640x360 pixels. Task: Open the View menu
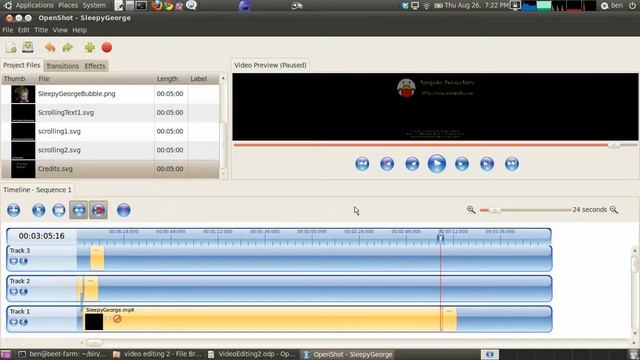[60, 30]
